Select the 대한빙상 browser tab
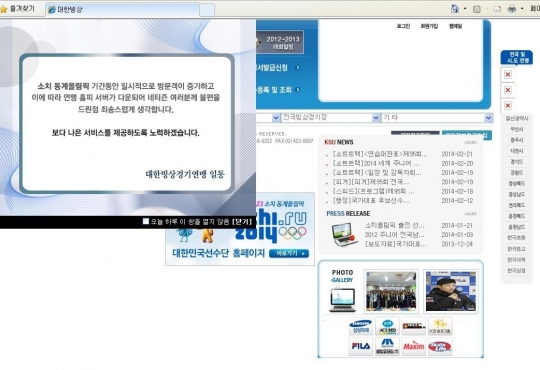 coord(122,10)
